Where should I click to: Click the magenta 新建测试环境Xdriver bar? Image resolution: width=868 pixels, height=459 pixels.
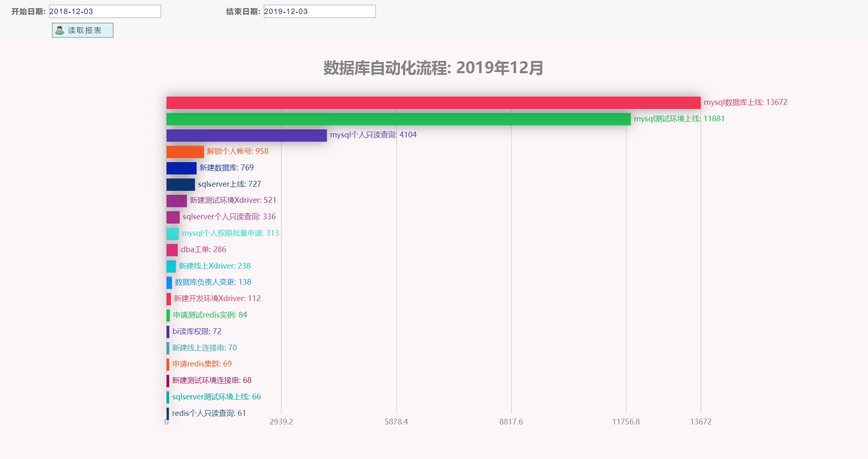coord(177,201)
